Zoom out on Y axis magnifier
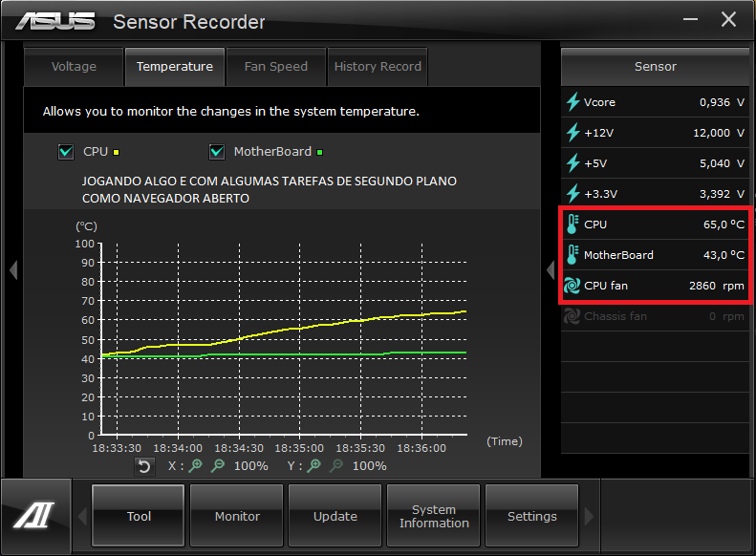The image size is (756, 556). pos(336,466)
